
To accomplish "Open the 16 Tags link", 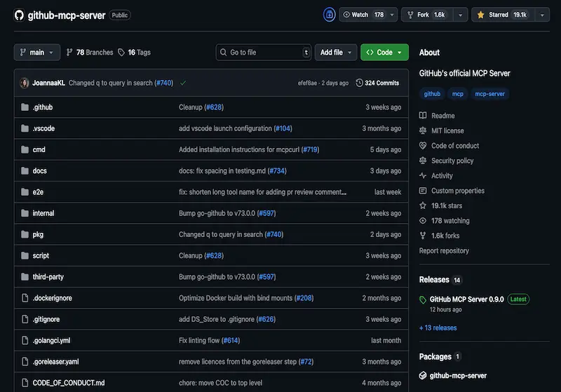I will (x=135, y=52).
